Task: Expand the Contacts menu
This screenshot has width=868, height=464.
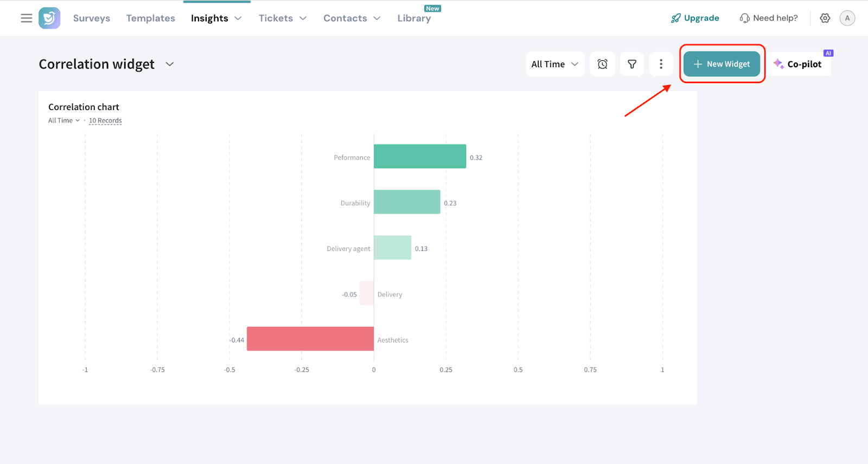Action: tap(352, 18)
